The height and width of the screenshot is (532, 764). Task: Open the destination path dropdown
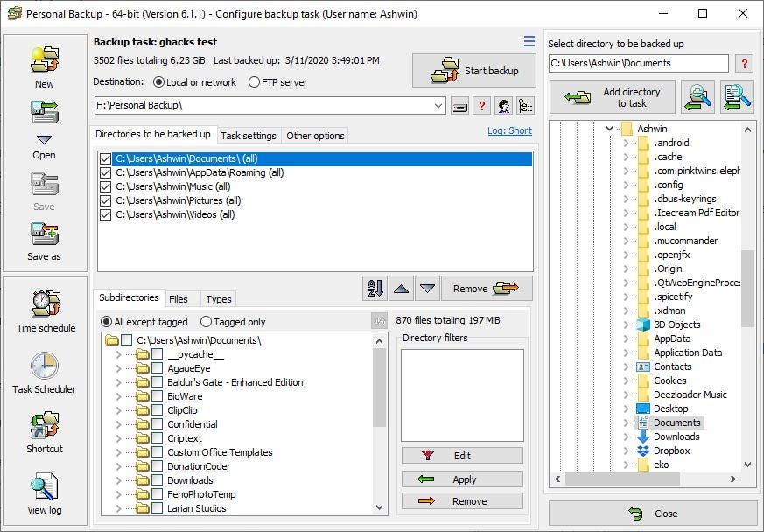pos(438,105)
